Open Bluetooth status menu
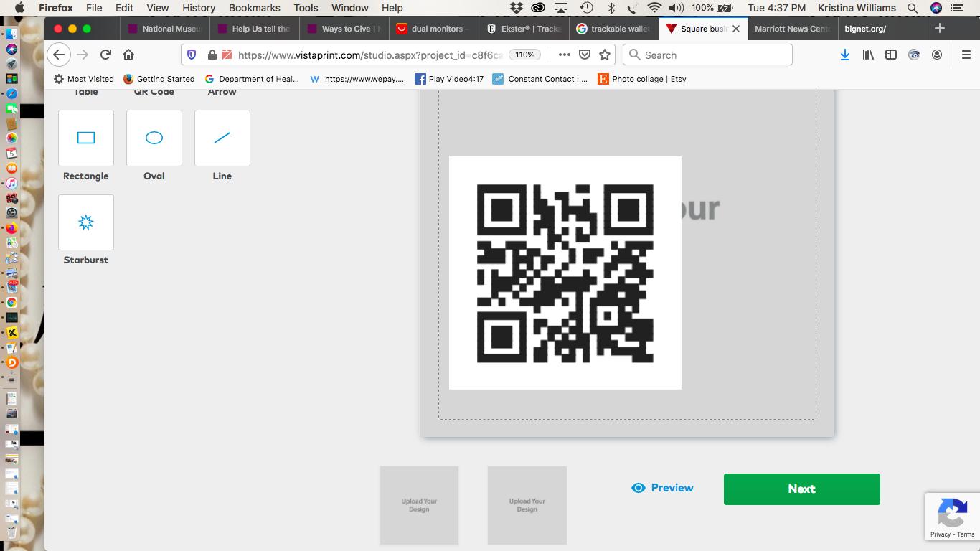This screenshot has width=980, height=551. click(611, 8)
